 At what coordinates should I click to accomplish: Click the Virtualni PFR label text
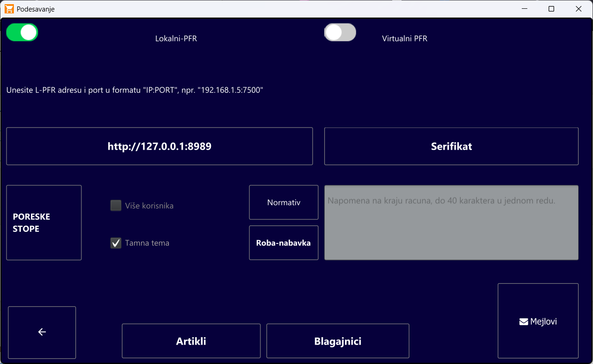coord(404,39)
